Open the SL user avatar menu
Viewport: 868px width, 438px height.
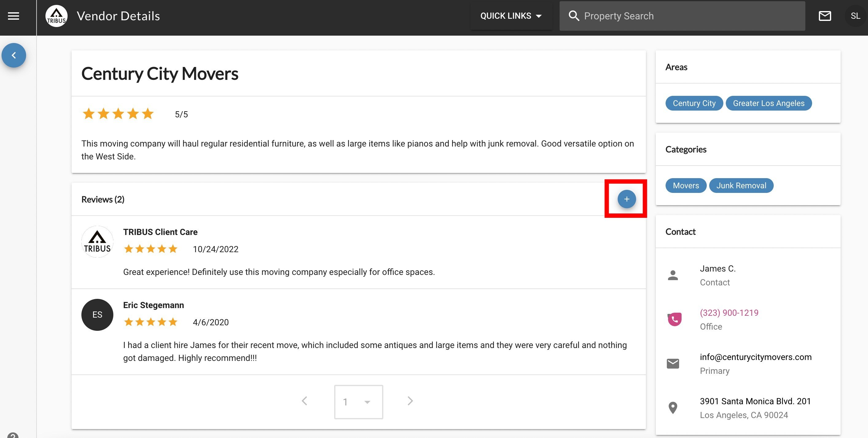(855, 16)
